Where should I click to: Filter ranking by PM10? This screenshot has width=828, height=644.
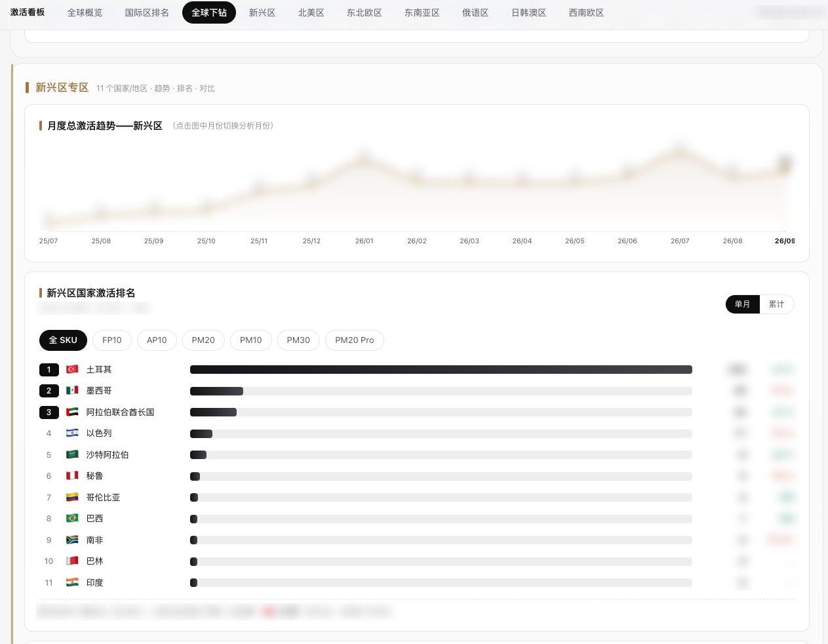tap(251, 340)
